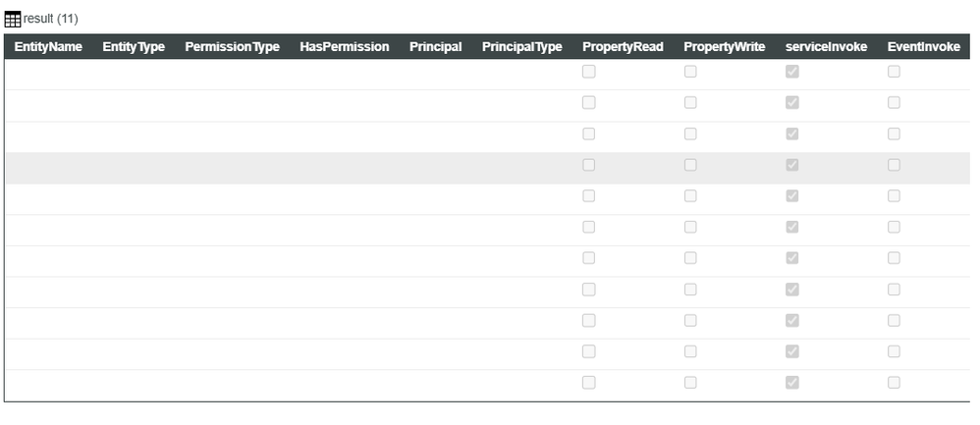The width and height of the screenshot is (980, 425).
Task: Click the HasPermission column header
Action: pyautogui.click(x=345, y=47)
